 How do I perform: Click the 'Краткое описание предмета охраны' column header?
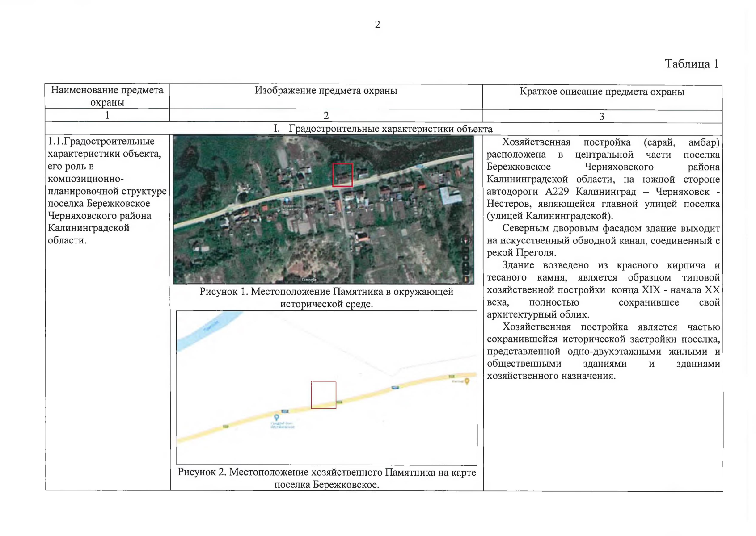point(602,92)
